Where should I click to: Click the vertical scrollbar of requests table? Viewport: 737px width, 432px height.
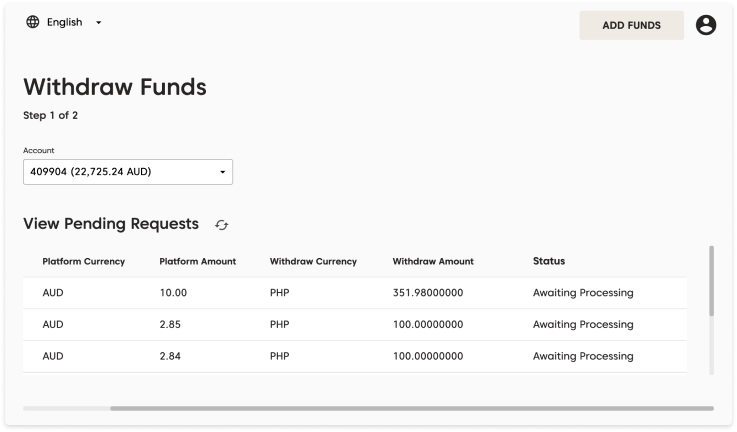(x=711, y=281)
